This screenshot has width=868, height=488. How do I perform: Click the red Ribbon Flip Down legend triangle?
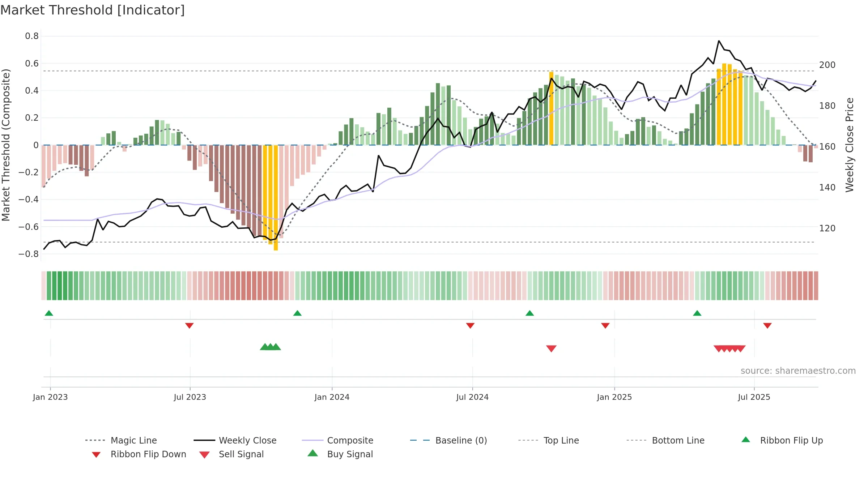96,455
